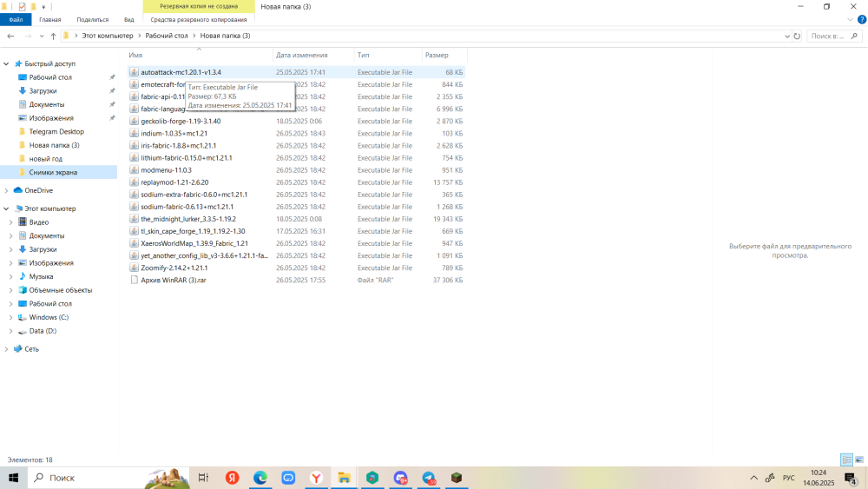Open notification center in taskbar
The width and height of the screenshot is (868, 489).
(x=851, y=478)
